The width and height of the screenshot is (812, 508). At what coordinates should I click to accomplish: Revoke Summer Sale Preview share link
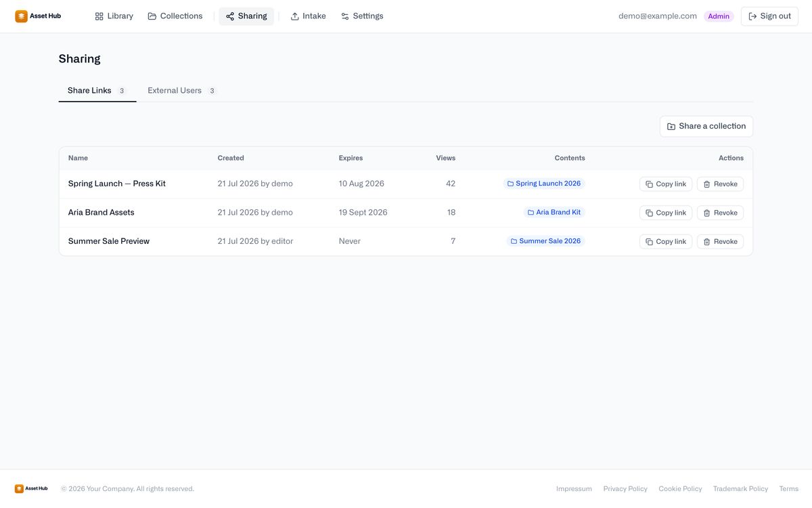point(720,242)
